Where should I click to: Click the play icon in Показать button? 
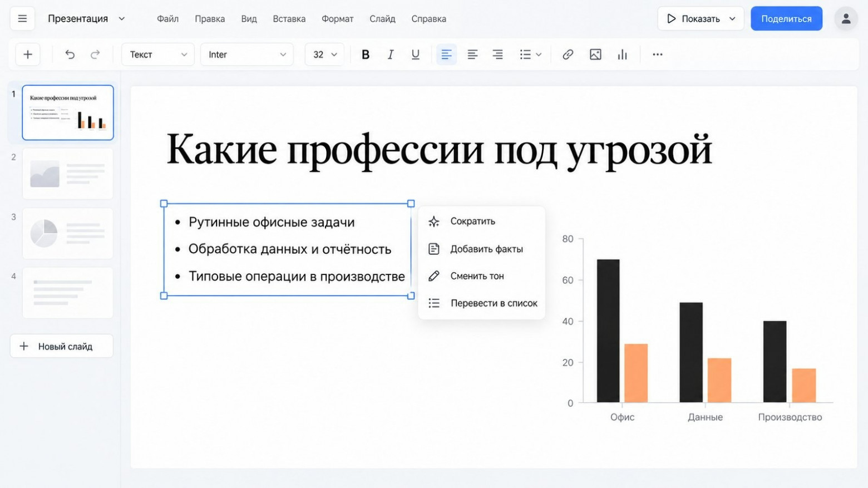[x=672, y=18]
